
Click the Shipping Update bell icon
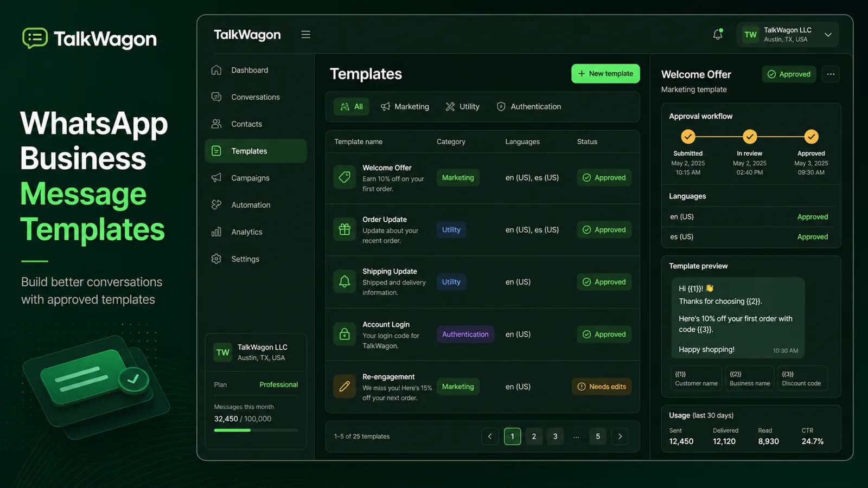[344, 281]
